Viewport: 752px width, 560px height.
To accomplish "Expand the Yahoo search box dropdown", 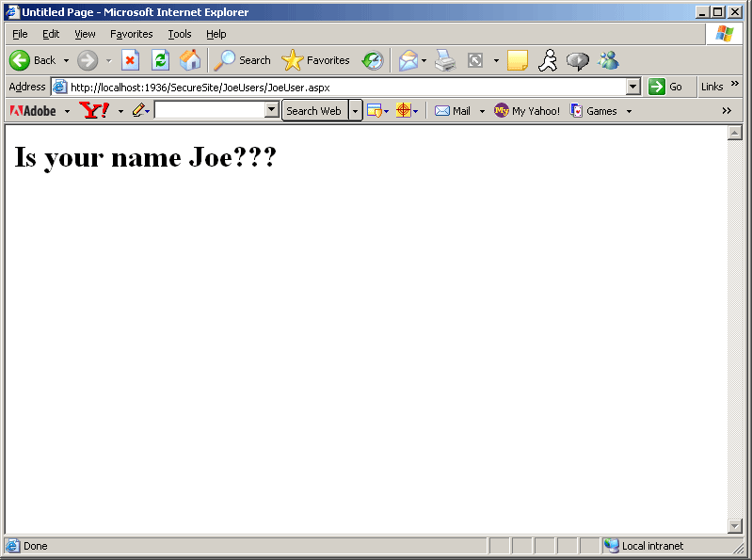I will tap(272, 111).
